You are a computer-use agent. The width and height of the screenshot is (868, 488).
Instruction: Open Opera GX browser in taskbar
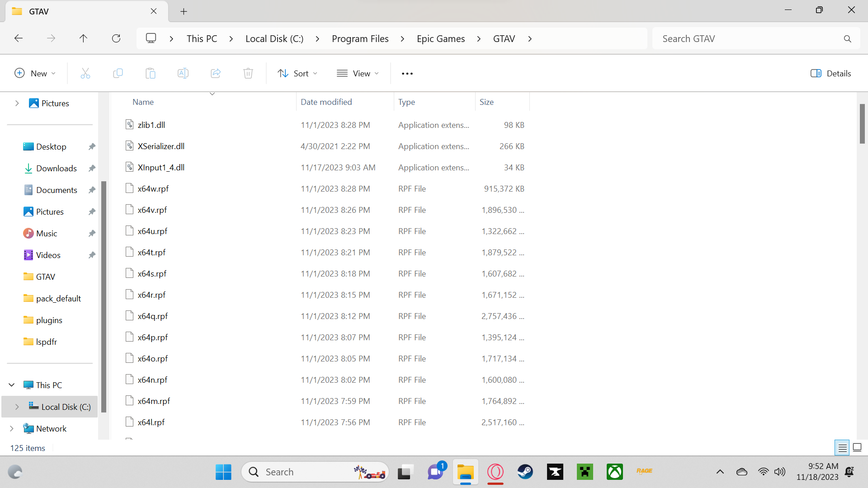coord(495,472)
